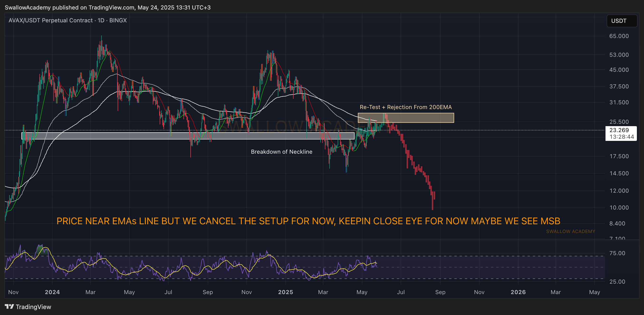This screenshot has width=644, height=315.
Task: Click the bold 2026 time axis label
Action: [518, 292]
